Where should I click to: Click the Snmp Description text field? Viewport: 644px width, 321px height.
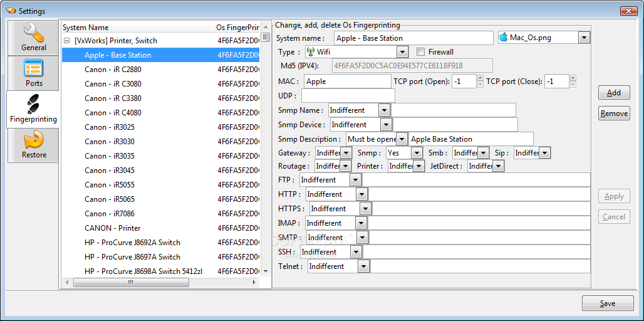[470, 139]
